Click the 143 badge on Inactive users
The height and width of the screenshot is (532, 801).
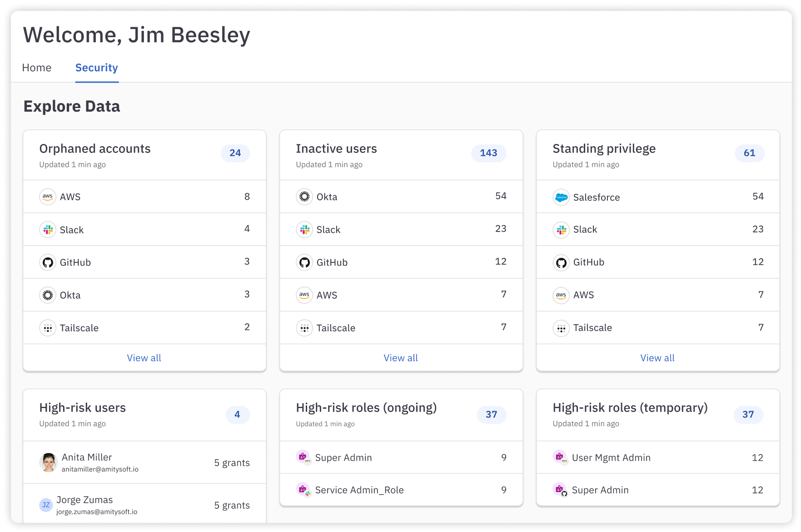[x=488, y=153]
